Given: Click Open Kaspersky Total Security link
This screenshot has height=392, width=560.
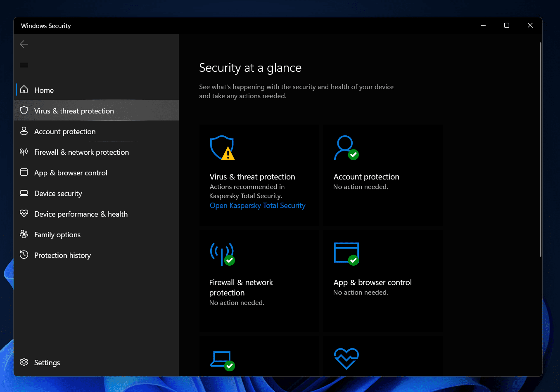Looking at the screenshot, I should click(x=257, y=205).
